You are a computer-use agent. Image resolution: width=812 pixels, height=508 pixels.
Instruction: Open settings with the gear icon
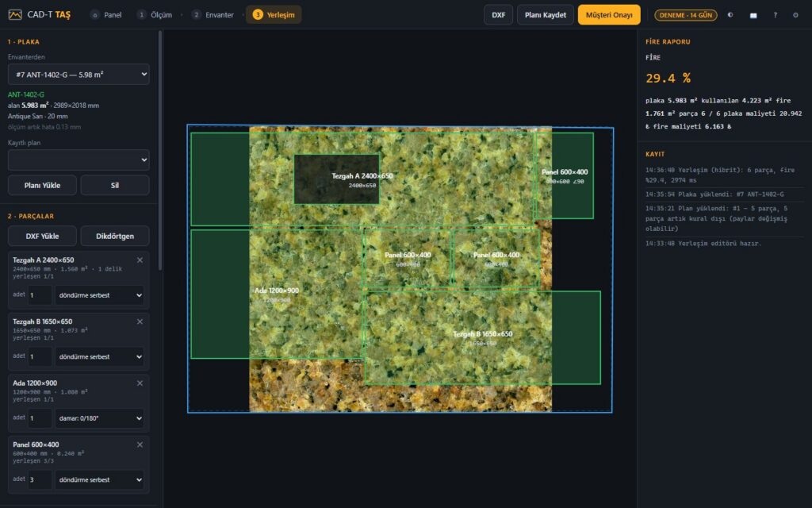click(795, 15)
